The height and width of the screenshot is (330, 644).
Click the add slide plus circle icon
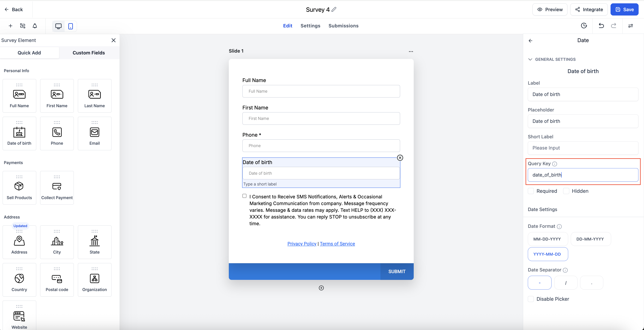tap(321, 288)
